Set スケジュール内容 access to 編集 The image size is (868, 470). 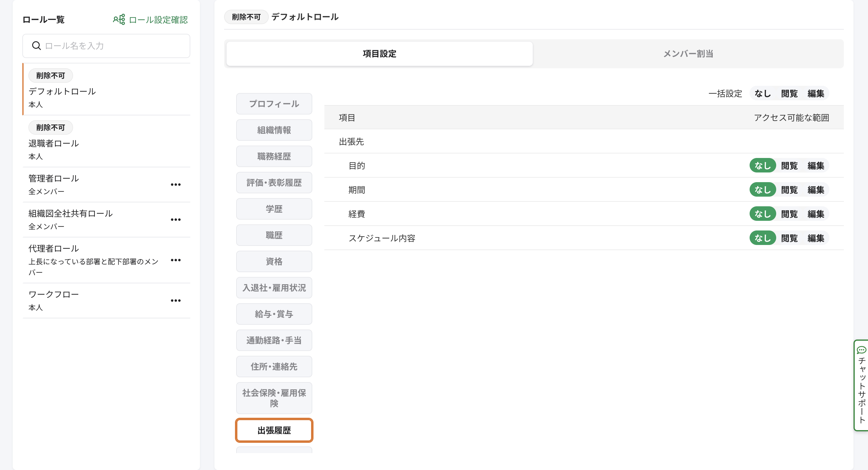(815, 238)
